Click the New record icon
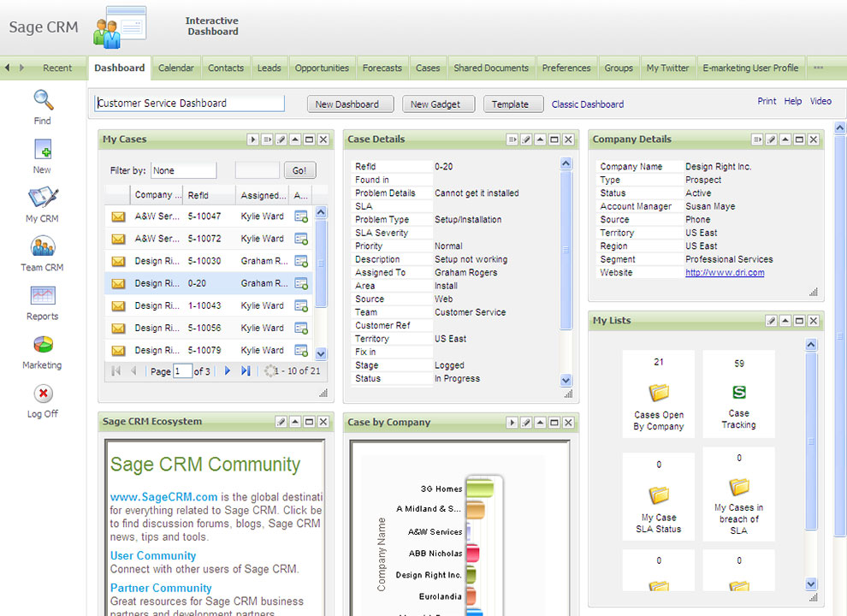The image size is (847, 616). (43, 149)
